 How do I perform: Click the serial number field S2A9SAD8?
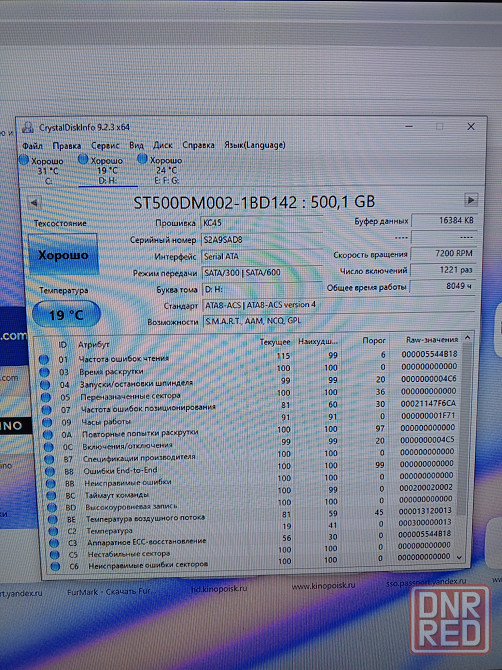261,239
